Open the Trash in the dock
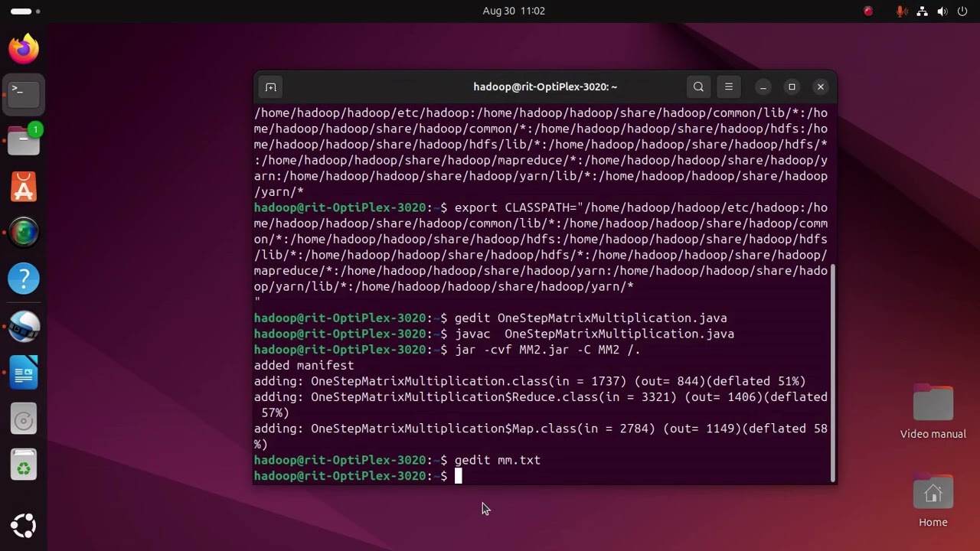Screen dimensions: 980x551 [x=24, y=465]
